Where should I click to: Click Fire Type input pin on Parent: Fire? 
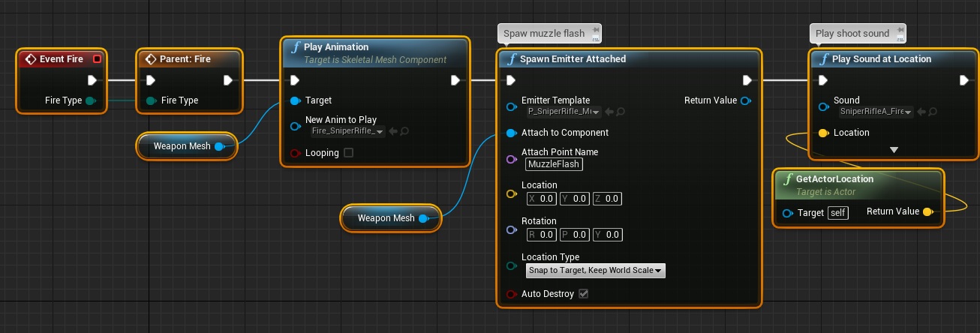(151, 100)
